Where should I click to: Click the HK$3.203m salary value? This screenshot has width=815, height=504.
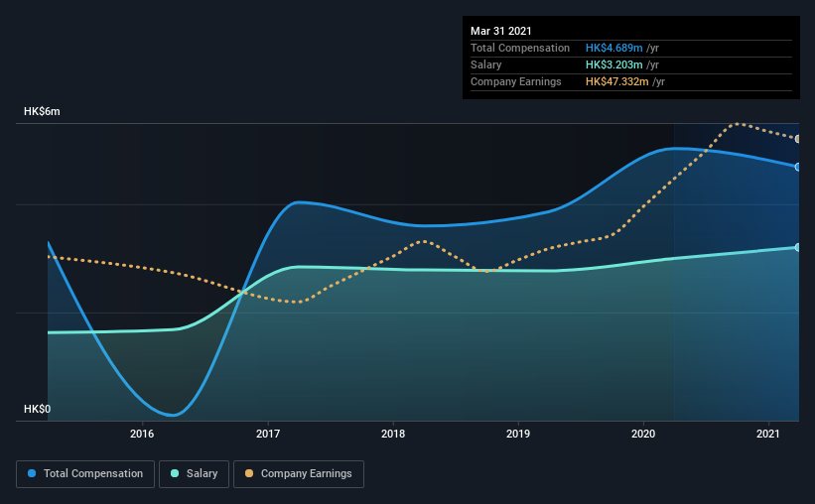[x=613, y=64]
